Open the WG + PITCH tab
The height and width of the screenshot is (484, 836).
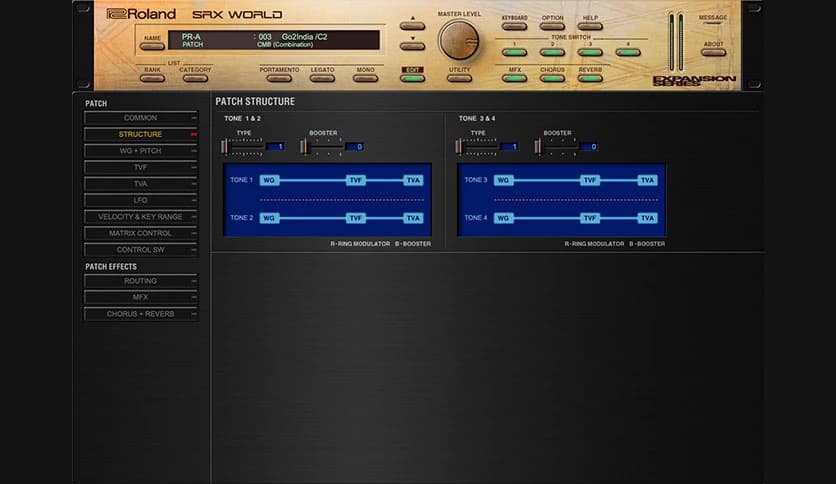(141, 151)
